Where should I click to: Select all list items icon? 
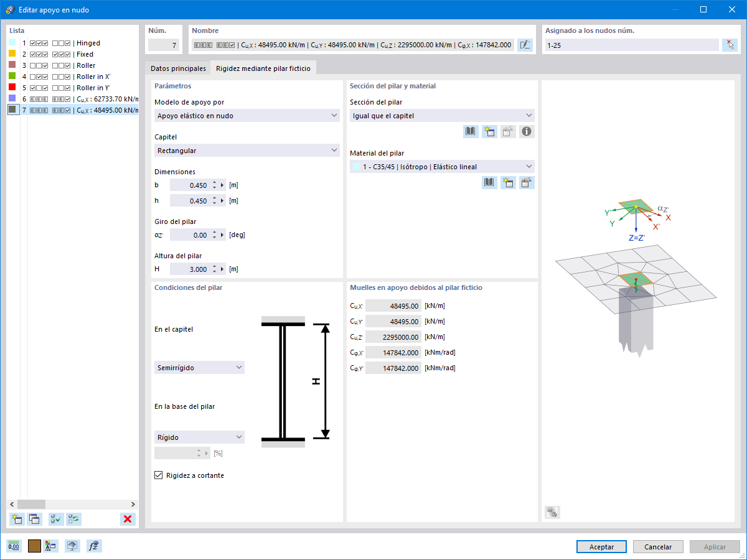click(x=57, y=519)
